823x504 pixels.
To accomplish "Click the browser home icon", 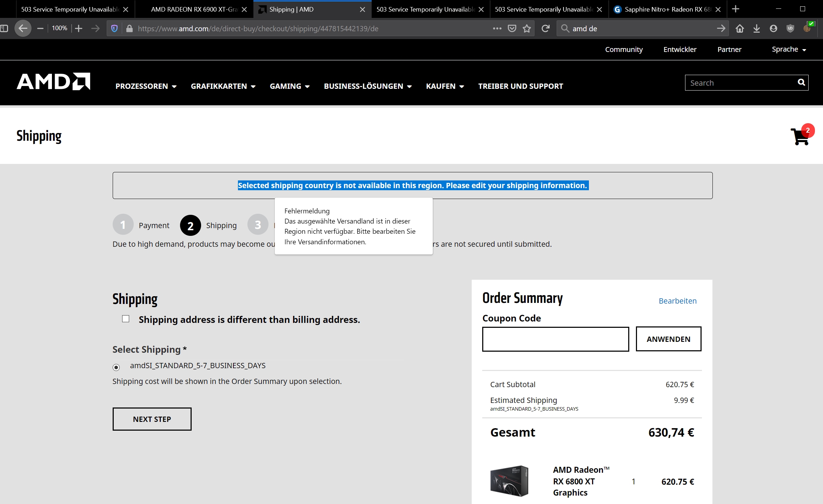I will pyautogui.click(x=739, y=28).
